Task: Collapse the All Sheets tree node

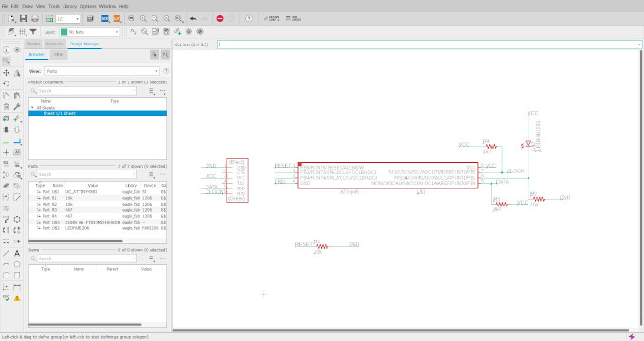Action: click(32, 108)
